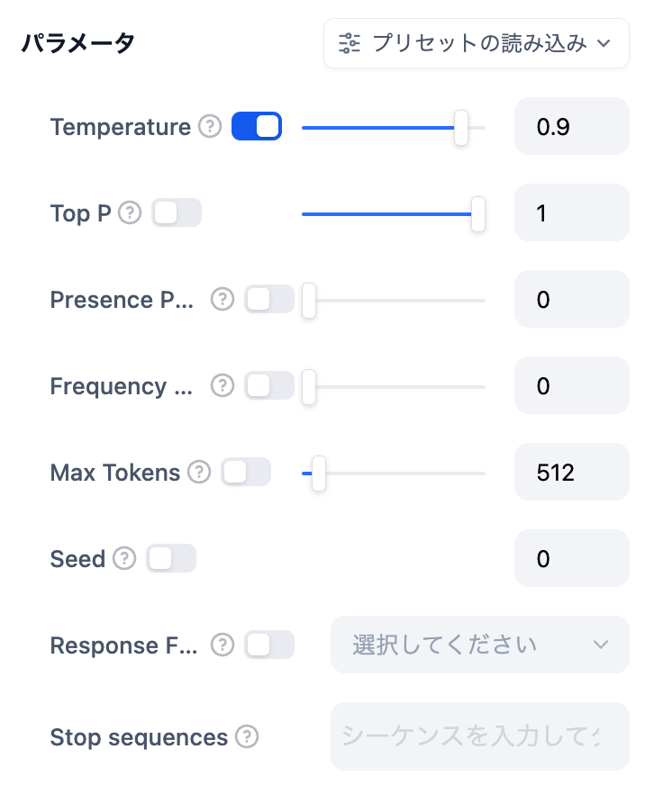Click the Max Tokens help icon
This screenshot has width=654, height=812.
(x=199, y=473)
